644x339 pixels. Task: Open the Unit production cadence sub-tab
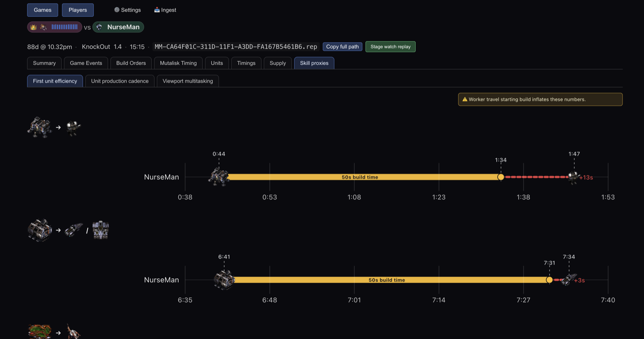pos(120,81)
